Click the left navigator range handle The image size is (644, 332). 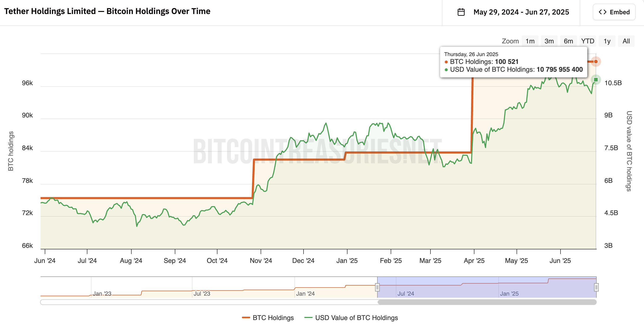point(377,287)
